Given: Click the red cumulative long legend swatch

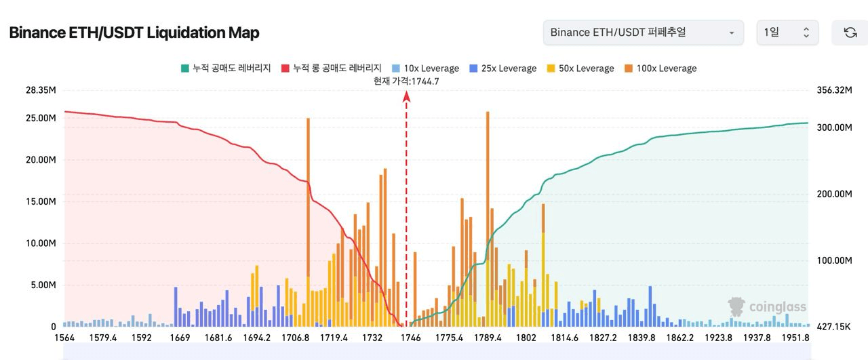Looking at the screenshot, I should 285,68.
